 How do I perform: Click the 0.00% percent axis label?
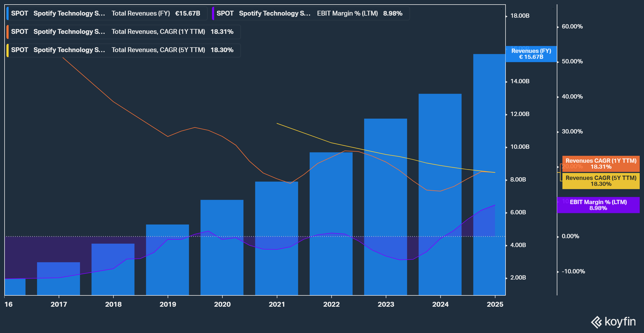click(x=570, y=236)
